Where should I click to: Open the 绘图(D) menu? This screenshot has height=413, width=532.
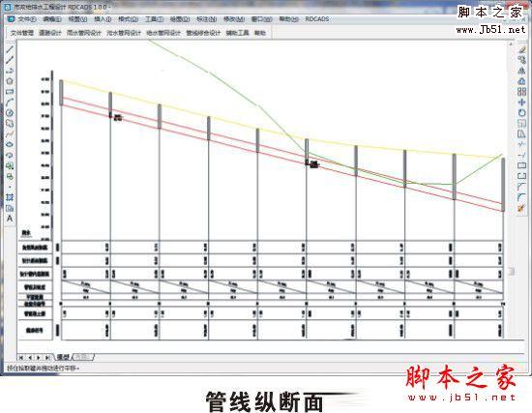(180, 19)
